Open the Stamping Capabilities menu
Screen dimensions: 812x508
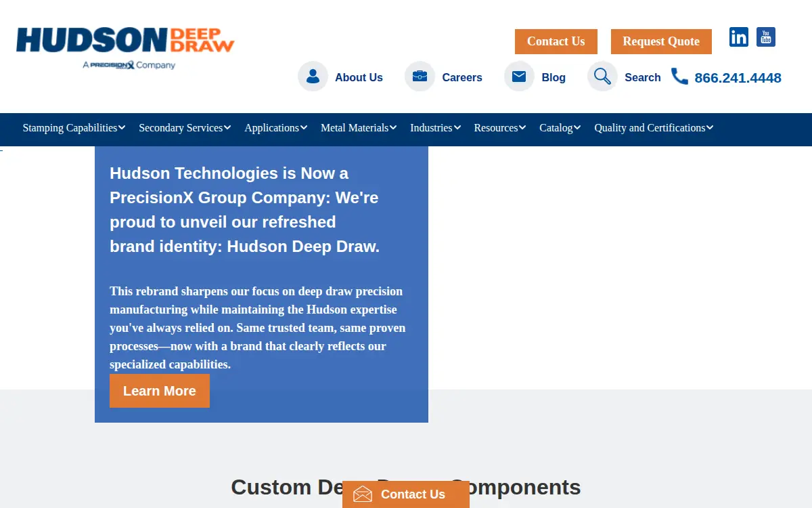pyautogui.click(x=70, y=127)
